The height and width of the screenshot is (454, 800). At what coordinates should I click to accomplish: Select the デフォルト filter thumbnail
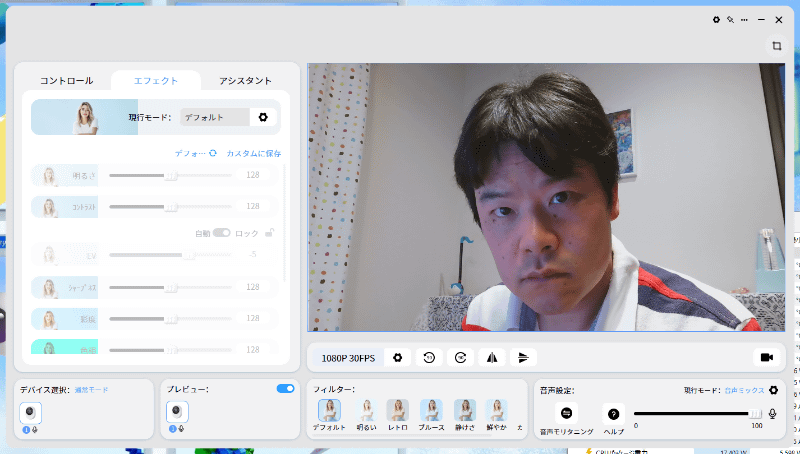[330, 410]
